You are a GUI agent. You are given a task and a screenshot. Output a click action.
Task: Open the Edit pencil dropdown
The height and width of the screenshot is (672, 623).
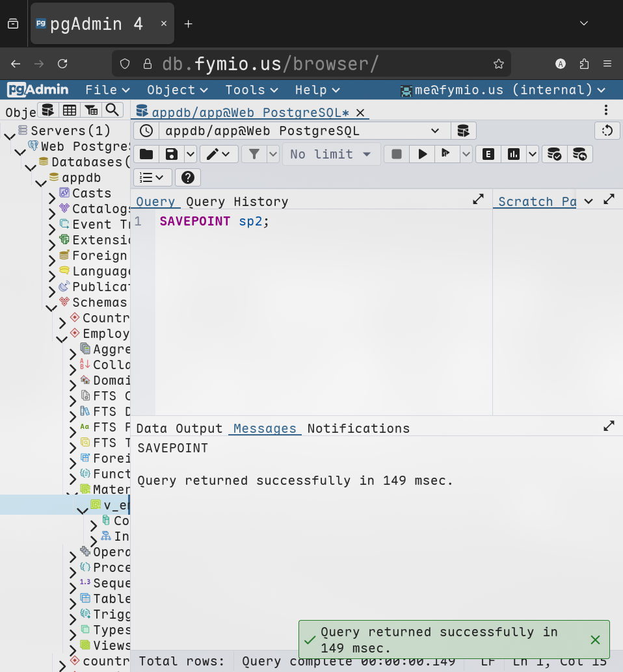click(219, 154)
